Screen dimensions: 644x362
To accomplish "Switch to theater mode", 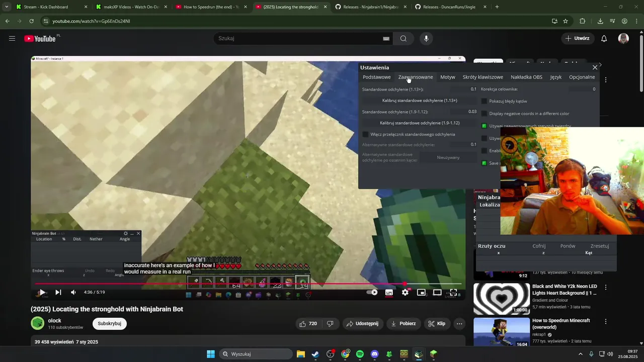I will 437,292.
